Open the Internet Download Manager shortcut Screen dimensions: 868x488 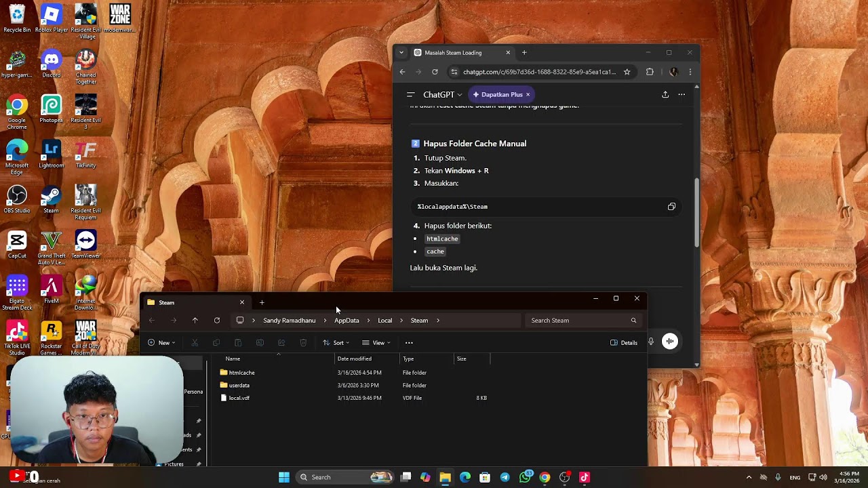tap(85, 293)
